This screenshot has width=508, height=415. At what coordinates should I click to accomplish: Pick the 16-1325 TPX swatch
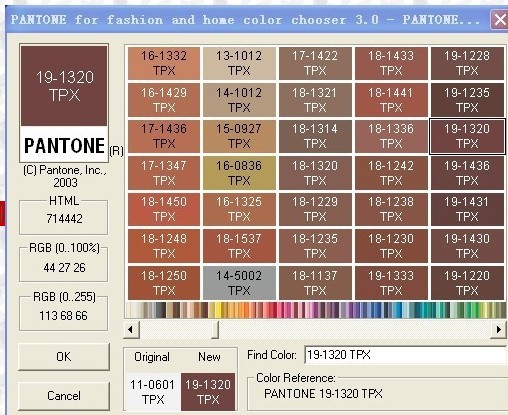click(239, 209)
